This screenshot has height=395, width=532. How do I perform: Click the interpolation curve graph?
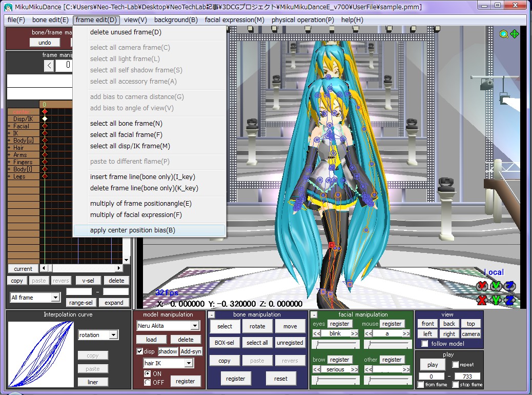pos(40,354)
